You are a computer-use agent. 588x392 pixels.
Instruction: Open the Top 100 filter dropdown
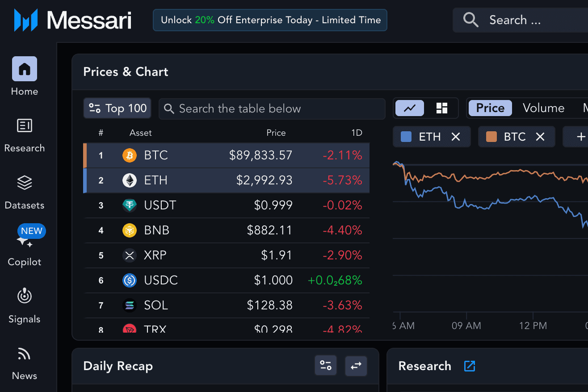coord(118,108)
